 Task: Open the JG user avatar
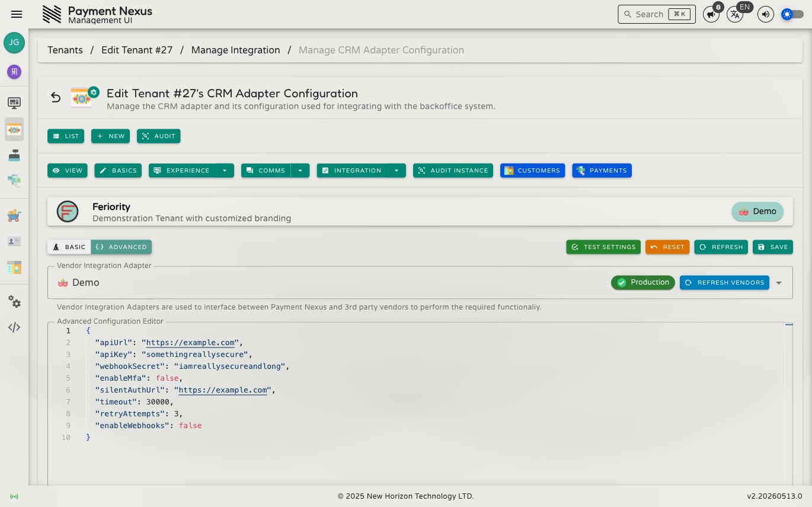[14, 43]
